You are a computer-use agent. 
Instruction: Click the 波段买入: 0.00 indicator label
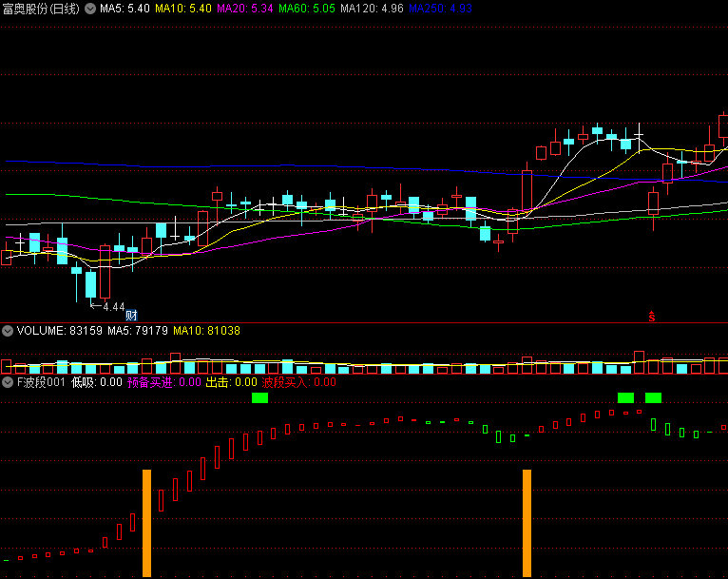pyautogui.click(x=299, y=382)
